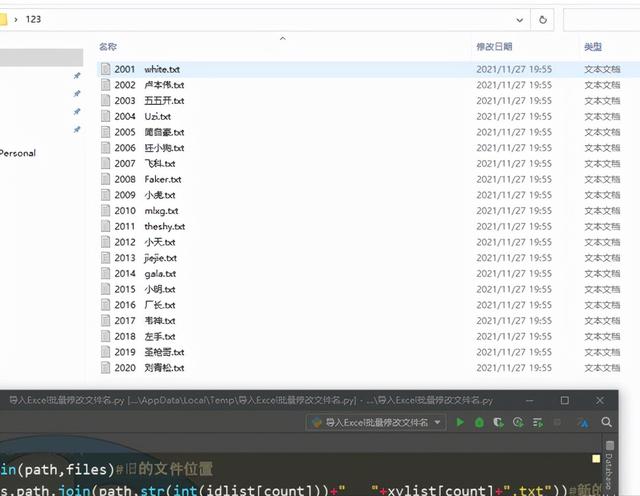Maximize the PyCharm window
This screenshot has width=640, height=496.
pyautogui.click(x=564, y=400)
